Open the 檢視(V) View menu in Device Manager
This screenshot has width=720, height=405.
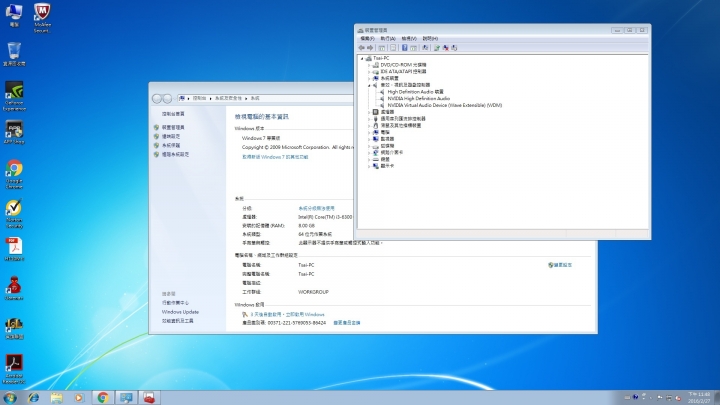(409, 39)
